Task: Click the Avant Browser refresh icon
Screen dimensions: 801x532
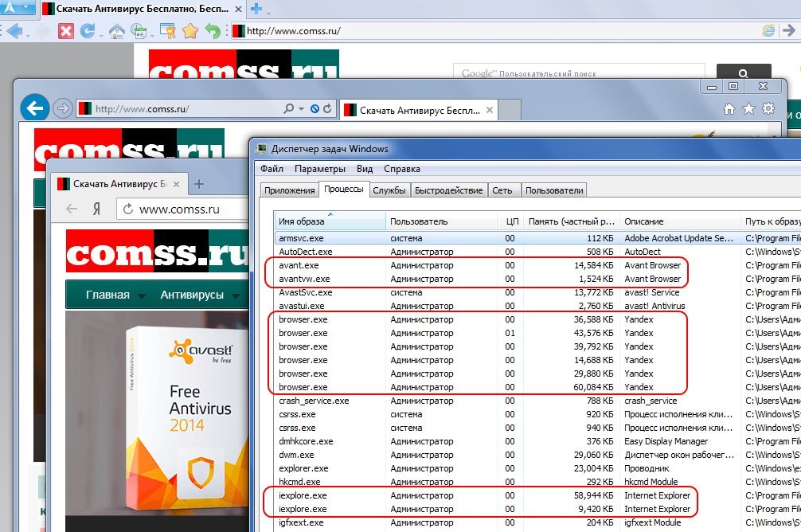Action: click(87, 32)
